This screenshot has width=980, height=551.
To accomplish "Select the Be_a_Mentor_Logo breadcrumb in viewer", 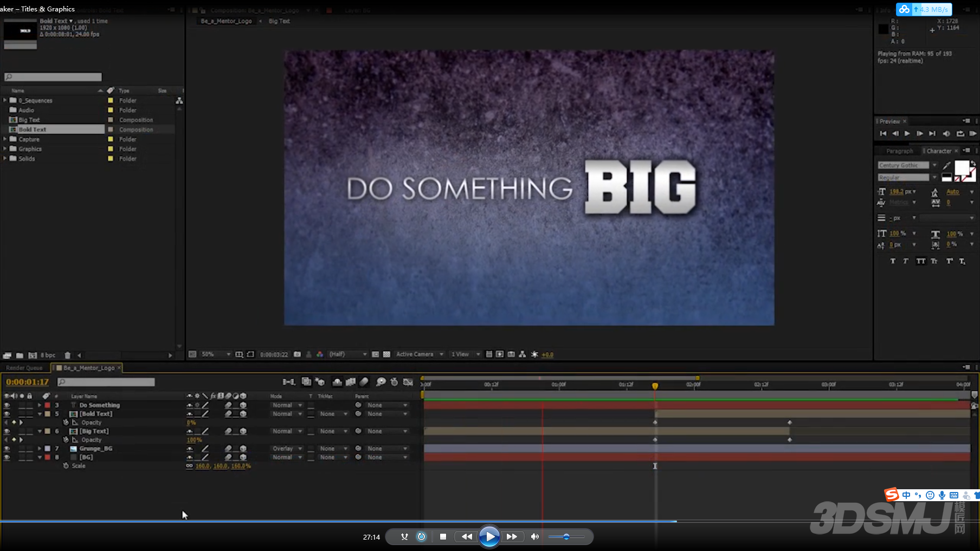I will (226, 21).
